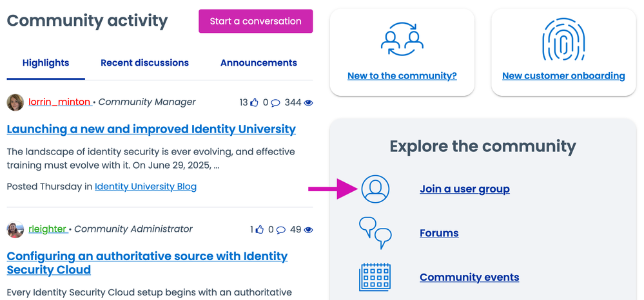
Task: Click the Community events calendar icon
Action: [x=375, y=277]
